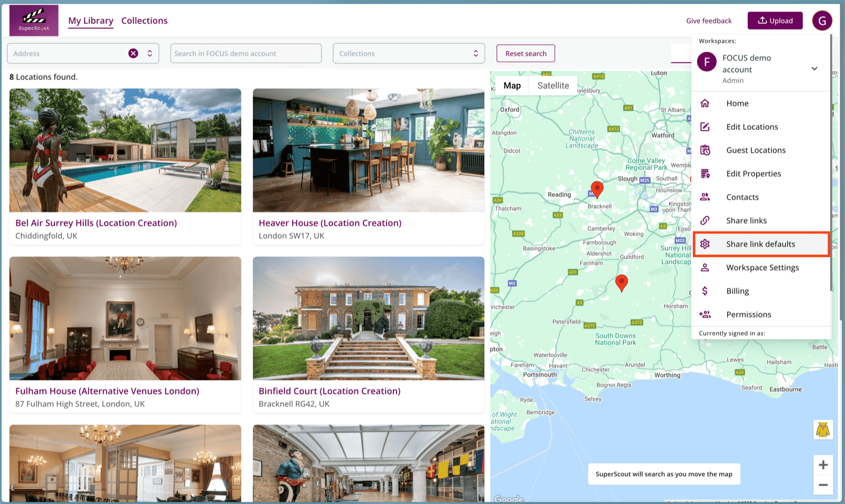
Task: Clear the Address field with the X icon
Action: pyautogui.click(x=133, y=53)
